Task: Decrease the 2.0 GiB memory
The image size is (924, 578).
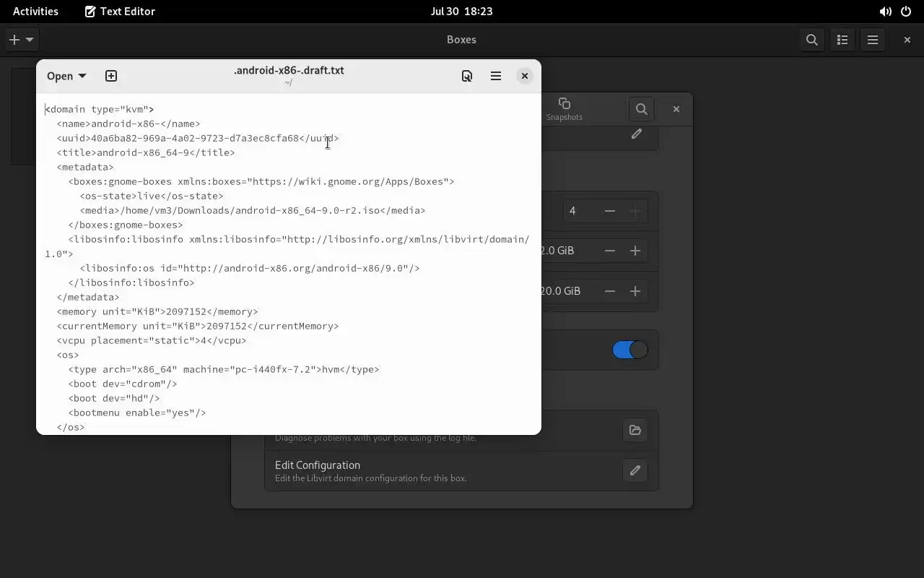Action: tap(610, 251)
